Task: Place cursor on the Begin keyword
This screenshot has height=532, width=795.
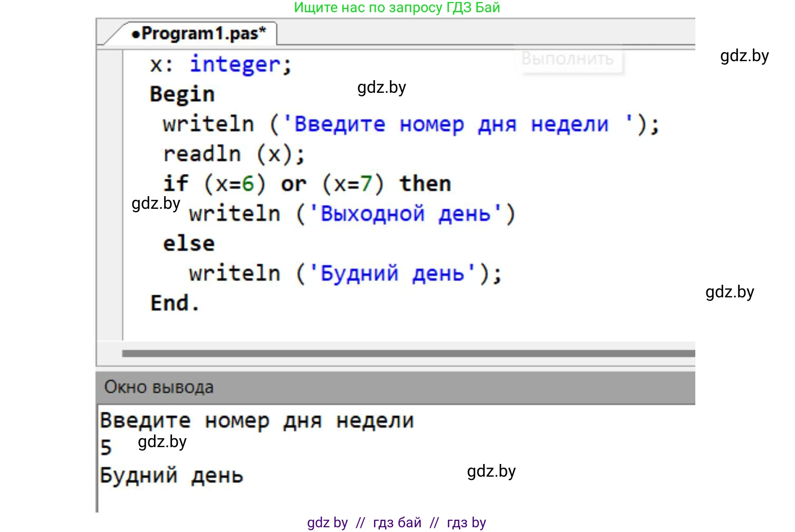Action: pos(182,94)
